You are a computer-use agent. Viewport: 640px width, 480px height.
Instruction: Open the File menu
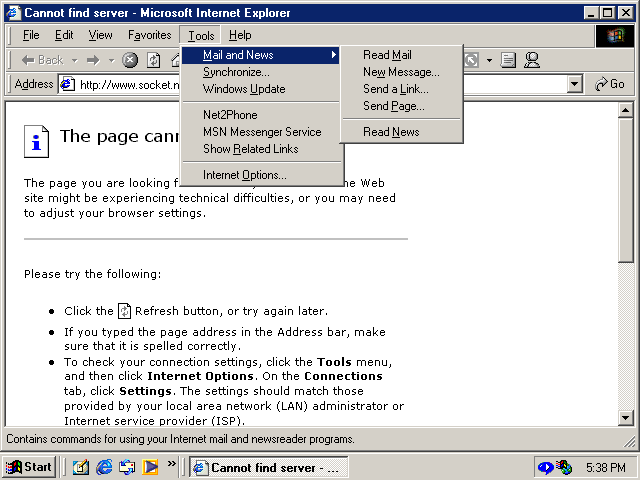[31, 35]
